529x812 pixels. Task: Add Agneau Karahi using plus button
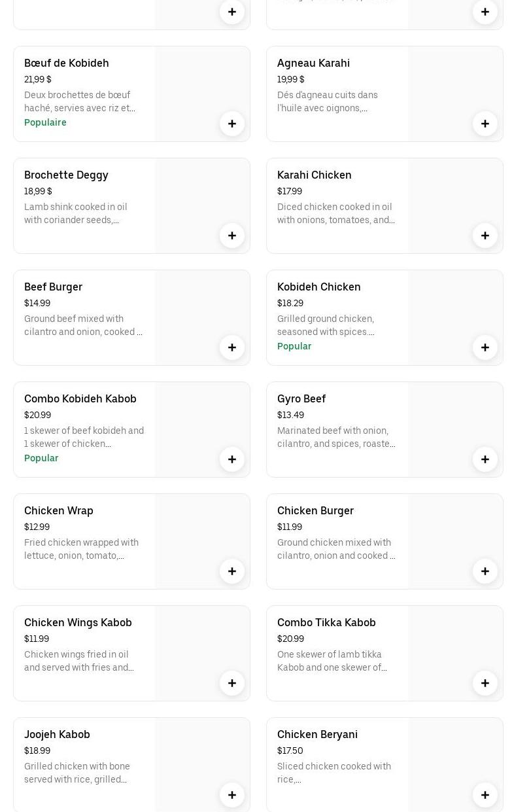(x=485, y=124)
